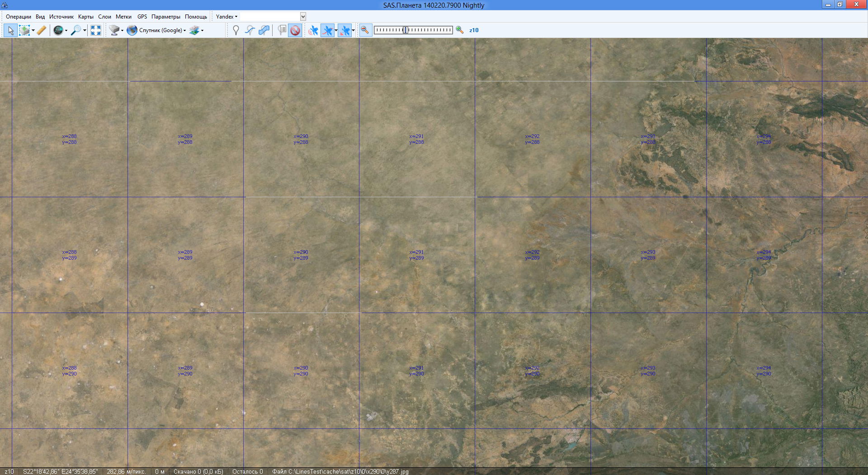Select the arrow pointer move tool
This screenshot has height=475, width=868.
(11, 30)
